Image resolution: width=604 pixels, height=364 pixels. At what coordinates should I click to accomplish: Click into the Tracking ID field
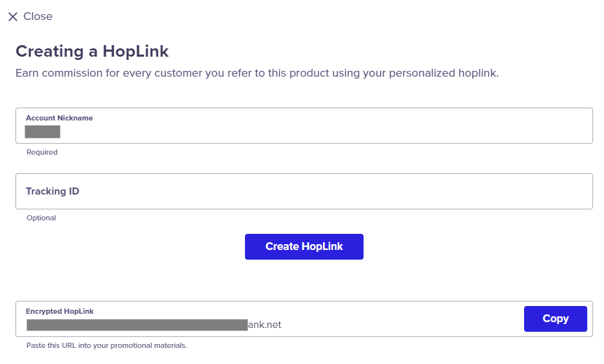(x=304, y=191)
